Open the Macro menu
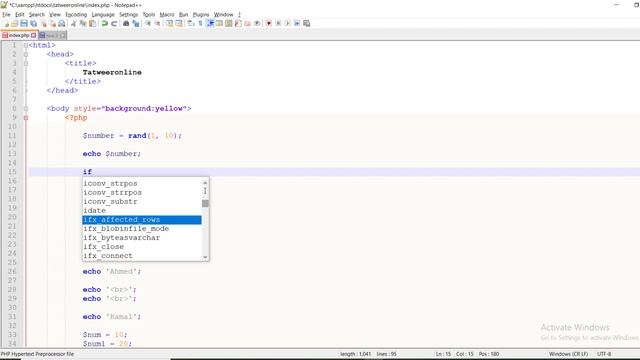The width and height of the screenshot is (640, 360). [x=167, y=15]
